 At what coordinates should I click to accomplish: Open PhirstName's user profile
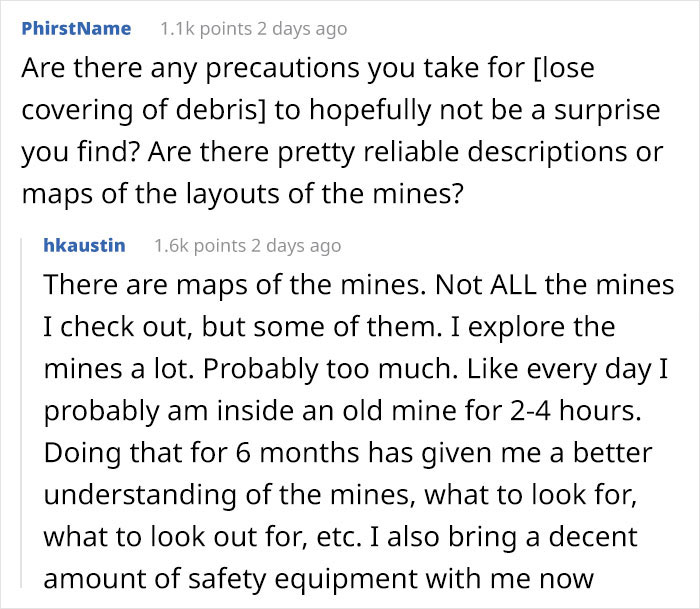[76, 29]
